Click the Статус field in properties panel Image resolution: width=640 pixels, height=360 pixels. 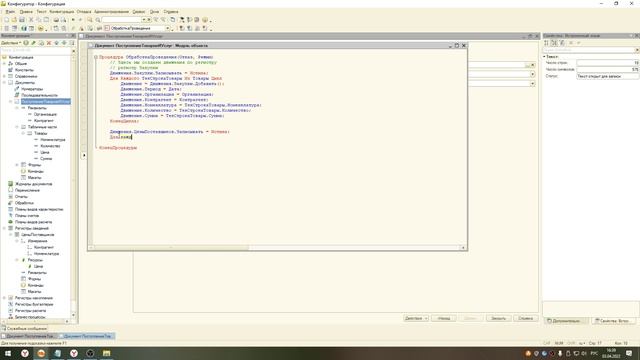click(607, 76)
